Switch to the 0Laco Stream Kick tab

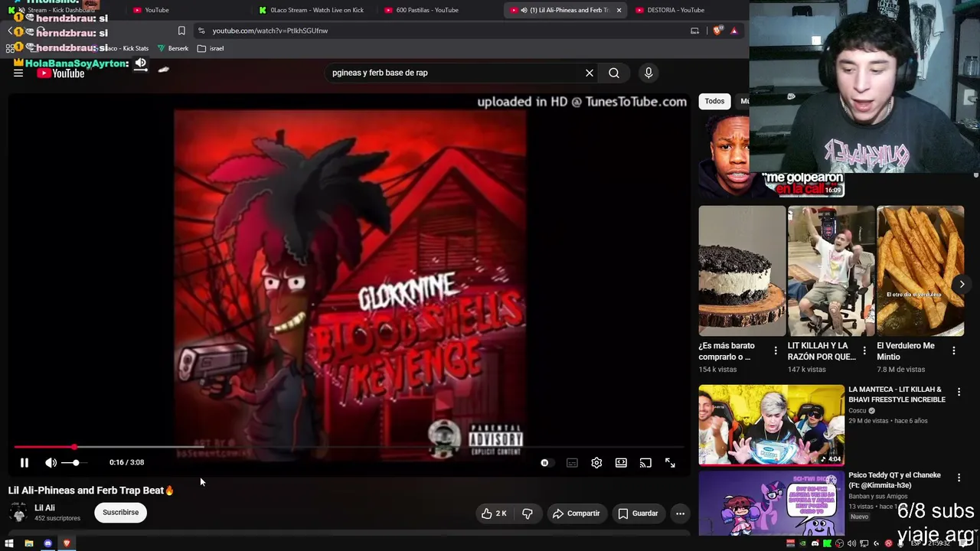[311, 10]
